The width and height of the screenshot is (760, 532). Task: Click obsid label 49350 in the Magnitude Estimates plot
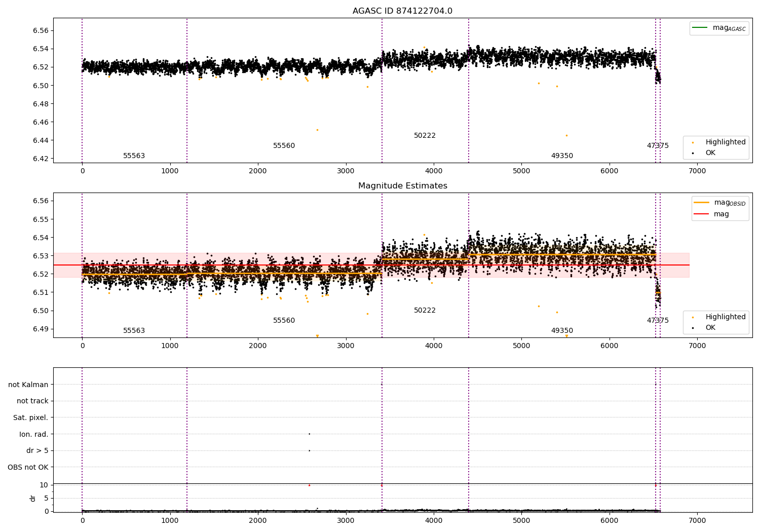click(562, 330)
